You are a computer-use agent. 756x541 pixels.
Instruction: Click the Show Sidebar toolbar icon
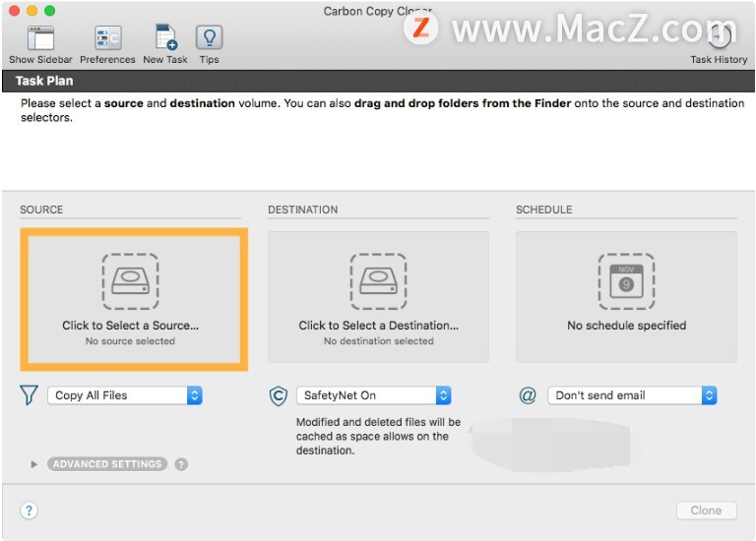40,38
